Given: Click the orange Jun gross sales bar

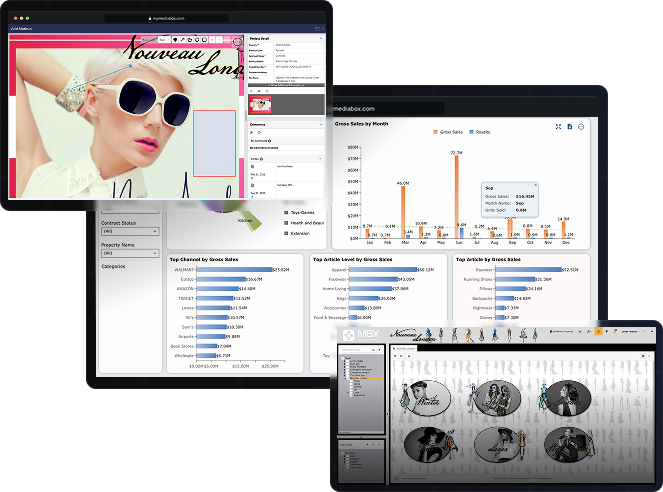Looking at the screenshot, I should point(457,197).
